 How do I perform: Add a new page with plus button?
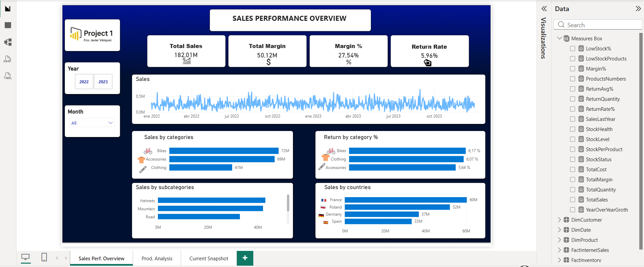coord(245,258)
